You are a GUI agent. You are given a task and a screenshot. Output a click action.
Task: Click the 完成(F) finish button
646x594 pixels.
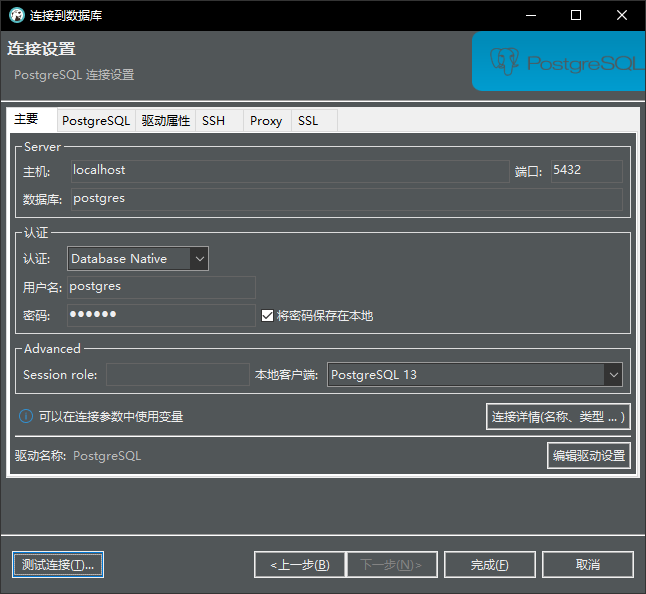tap(489, 564)
